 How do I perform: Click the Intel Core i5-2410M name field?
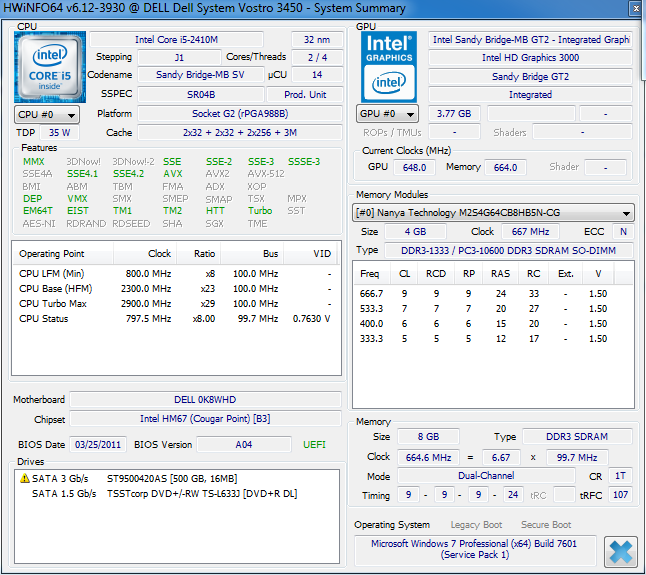click(176, 40)
